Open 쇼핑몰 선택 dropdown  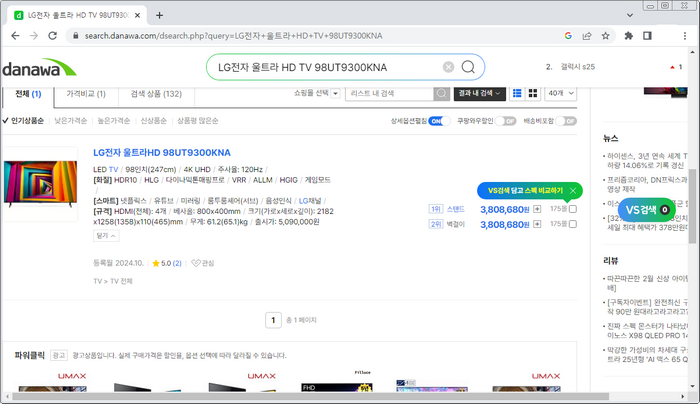[317, 93]
